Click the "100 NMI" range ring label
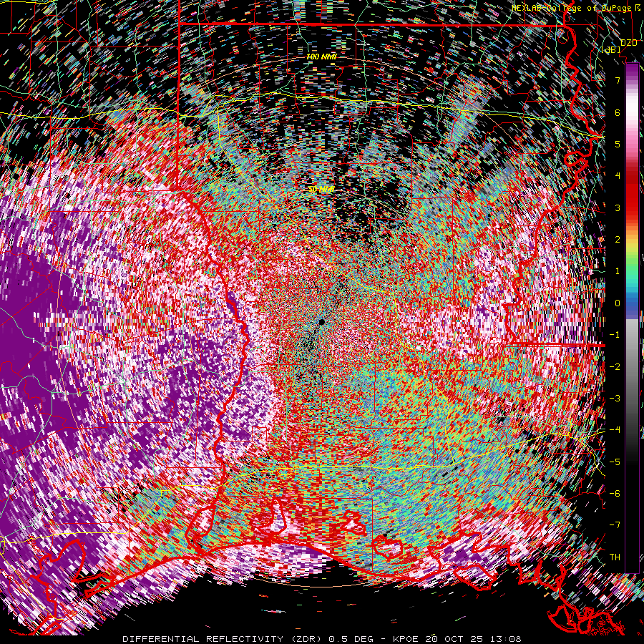The image size is (644, 644). [x=321, y=57]
